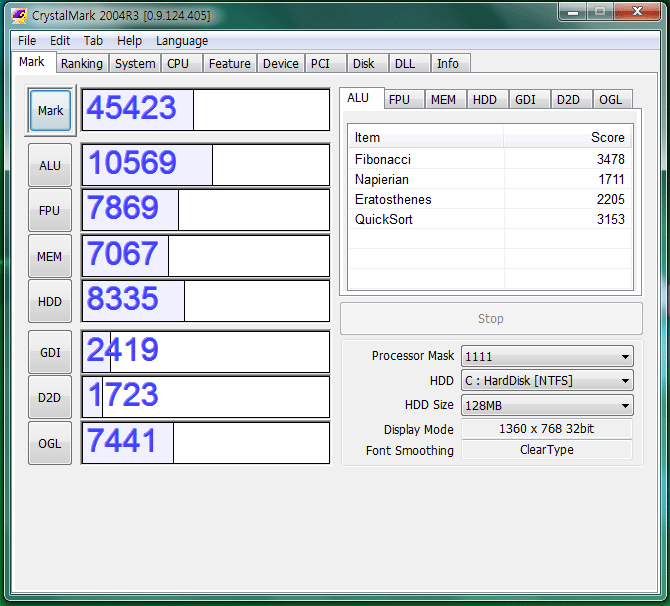The image size is (670, 606).
Task: Run the D2D benchmark button
Action: [x=50, y=397]
